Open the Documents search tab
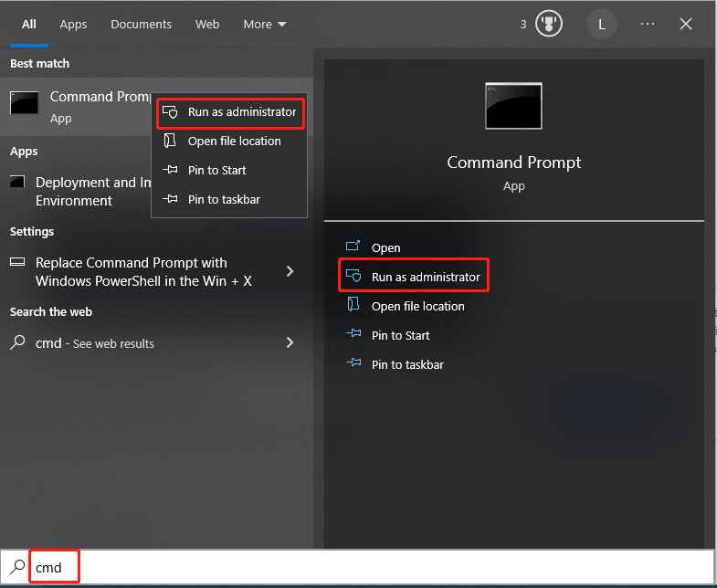This screenshot has width=717, height=588. [x=141, y=25]
